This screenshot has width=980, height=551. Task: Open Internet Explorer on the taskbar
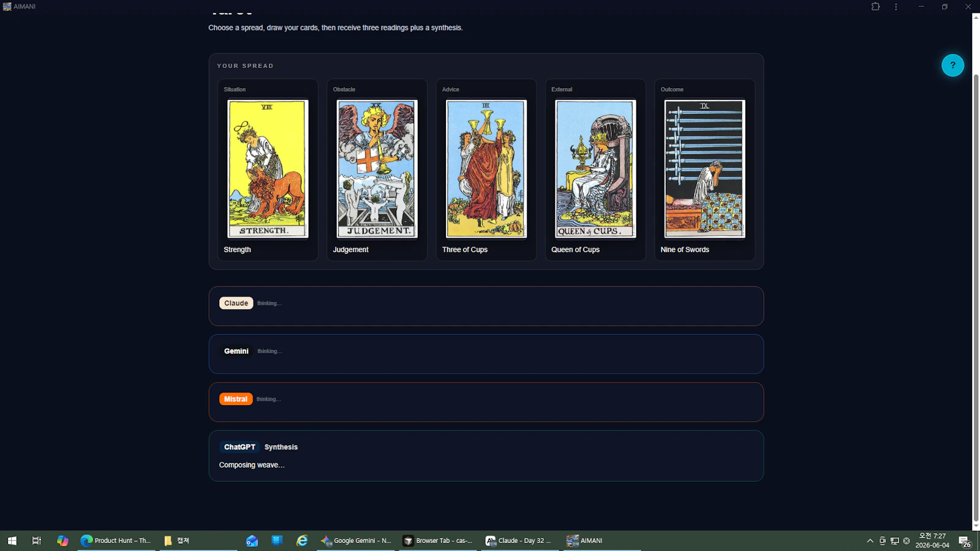(302, 541)
